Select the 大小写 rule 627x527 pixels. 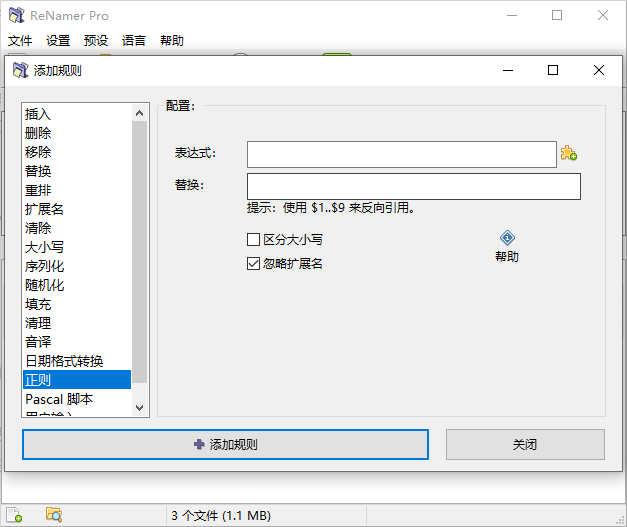[77, 247]
